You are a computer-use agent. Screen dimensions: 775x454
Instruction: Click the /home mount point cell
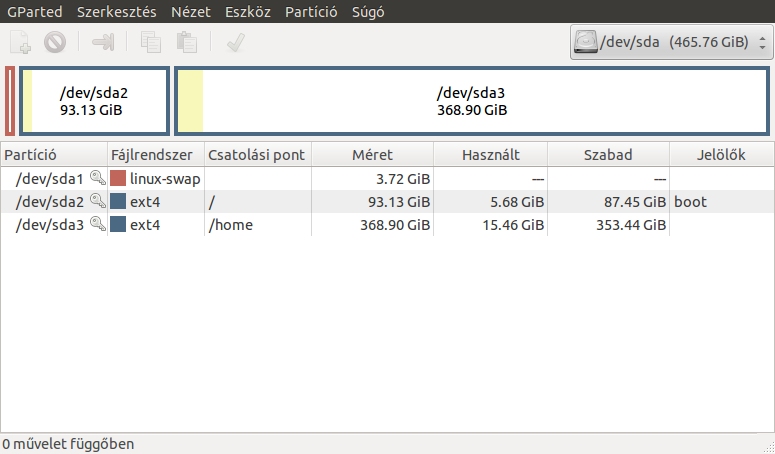258,225
